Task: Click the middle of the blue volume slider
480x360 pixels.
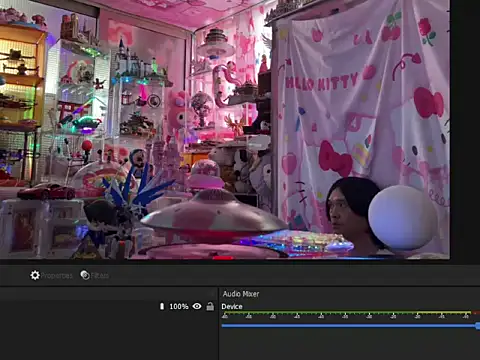Action: point(349,326)
